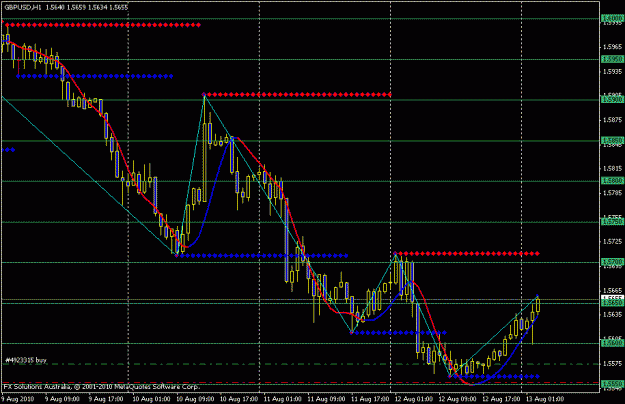This screenshot has height=404, width=625.
Task: Click the 1.5965 price axis value
Action: tap(613, 47)
